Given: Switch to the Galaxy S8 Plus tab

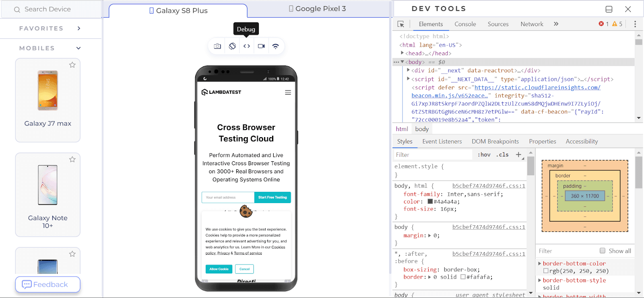Looking at the screenshot, I should point(178,11).
